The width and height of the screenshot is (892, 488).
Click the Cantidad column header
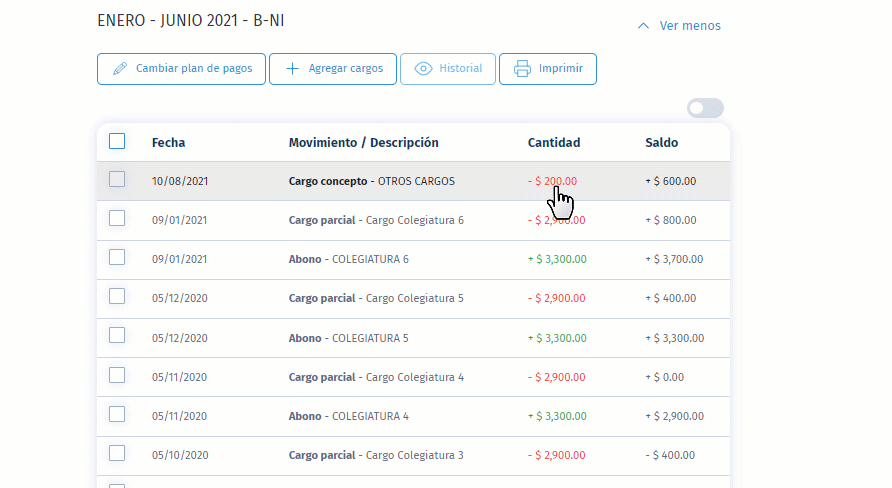point(554,143)
